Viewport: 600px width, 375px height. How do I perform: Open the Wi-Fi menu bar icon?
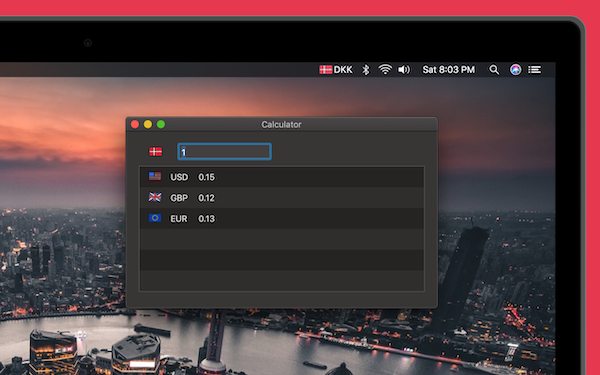point(385,69)
